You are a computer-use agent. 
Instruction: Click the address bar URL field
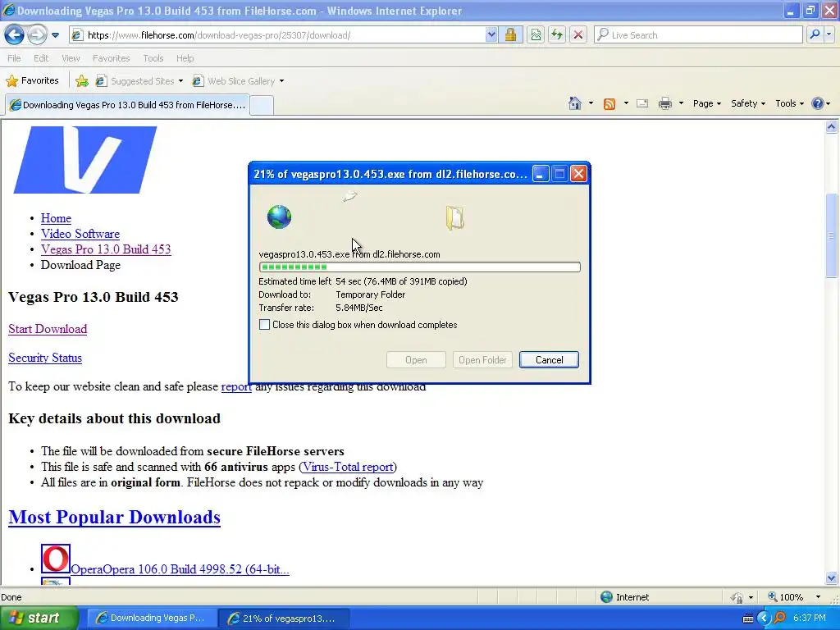[277, 35]
